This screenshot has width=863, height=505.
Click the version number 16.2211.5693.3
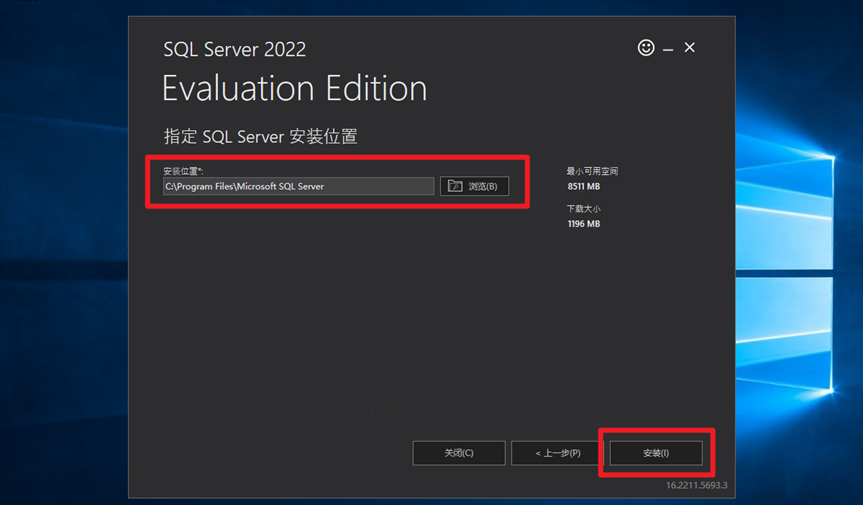click(696, 485)
